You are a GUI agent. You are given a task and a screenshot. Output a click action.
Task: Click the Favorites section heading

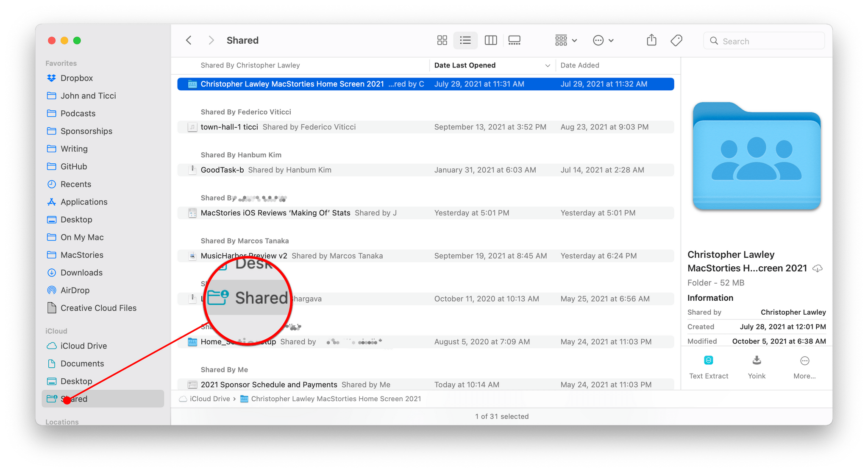point(61,63)
